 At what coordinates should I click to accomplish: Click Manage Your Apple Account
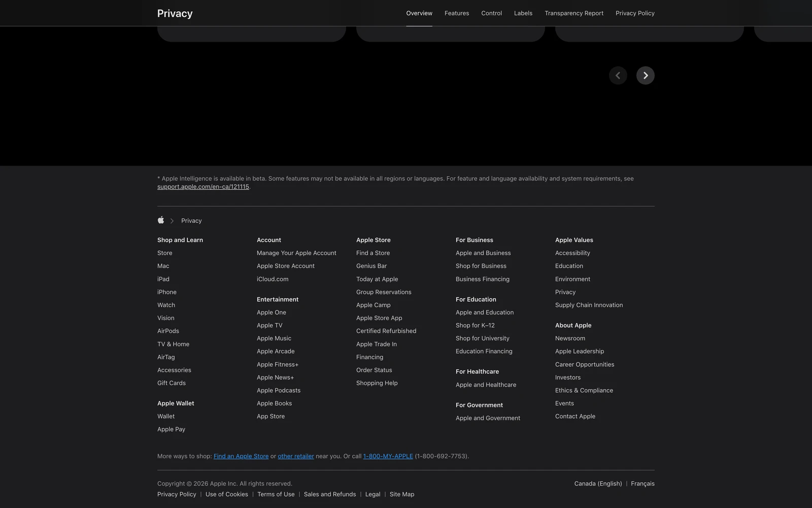[296, 253]
